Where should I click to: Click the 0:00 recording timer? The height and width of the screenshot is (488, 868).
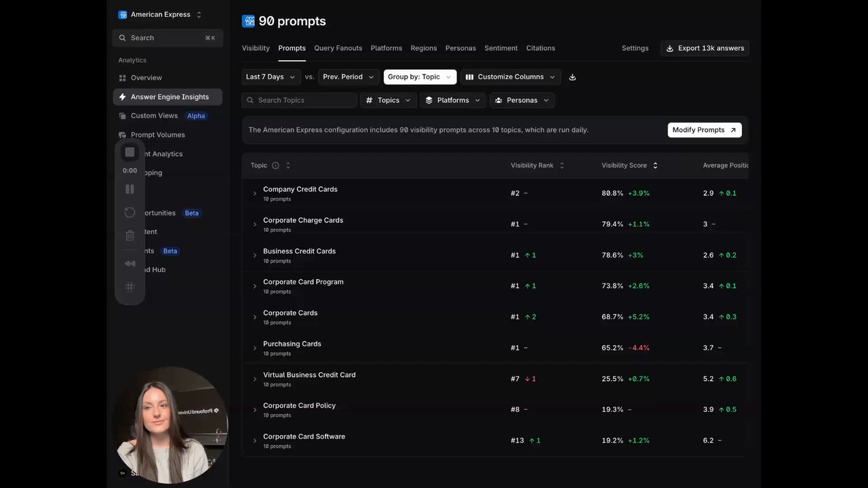tap(130, 171)
